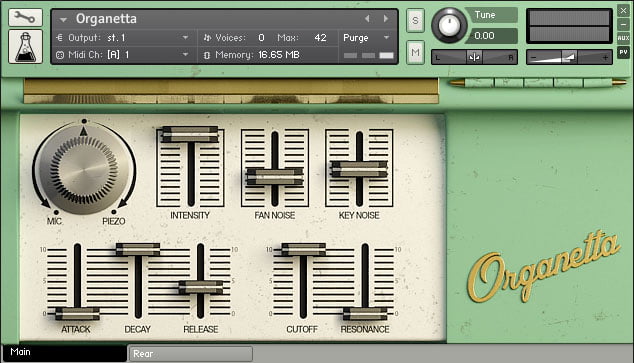Switch to the Rear tab
The image size is (634, 363).
point(190,354)
